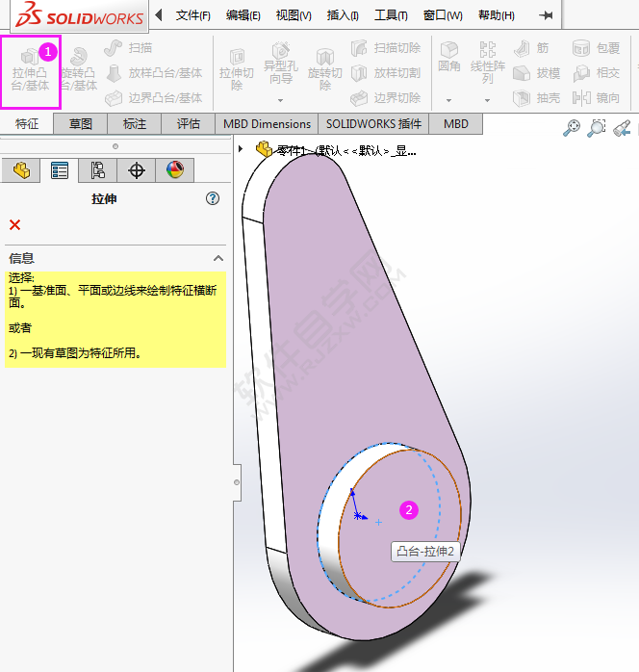Collapse the 信息 section chevron
This screenshot has height=672, width=639.
coord(218,258)
